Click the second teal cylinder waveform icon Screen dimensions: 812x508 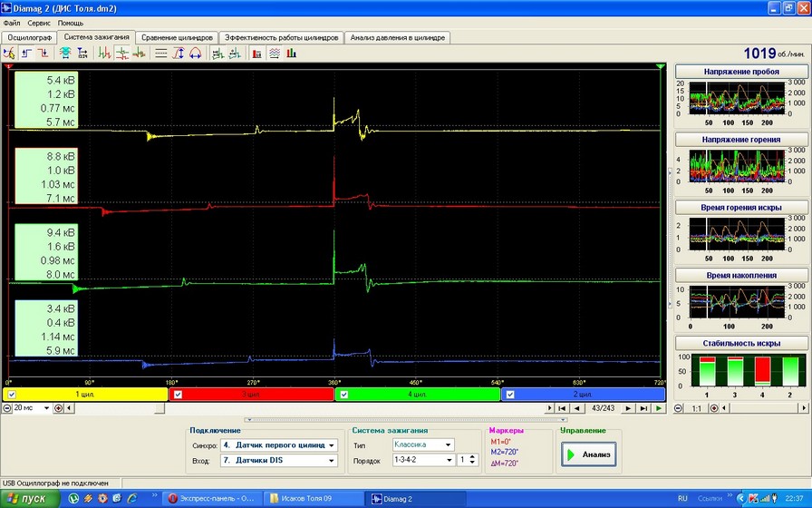[x=235, y=53]
